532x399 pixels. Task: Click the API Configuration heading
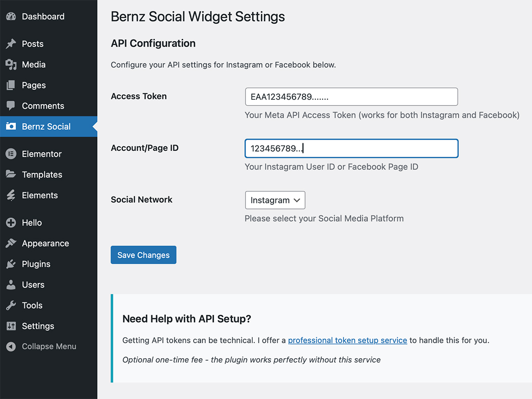[153, 43]
